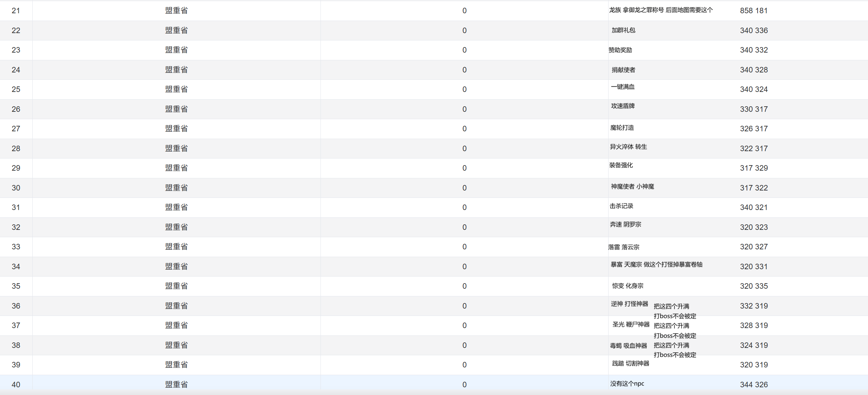868x395 pixels.
Task: Click coordinates 330 317 in row 26
Action: (754, 109)
